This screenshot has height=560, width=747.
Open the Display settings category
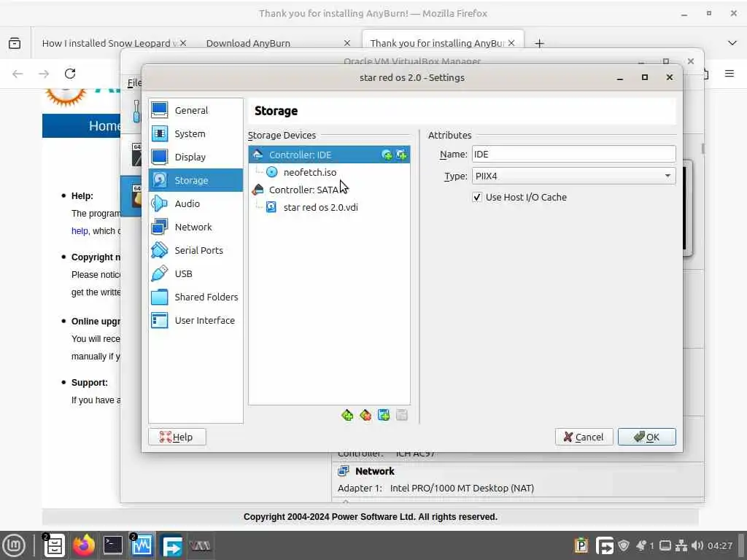tap(196, 157)
